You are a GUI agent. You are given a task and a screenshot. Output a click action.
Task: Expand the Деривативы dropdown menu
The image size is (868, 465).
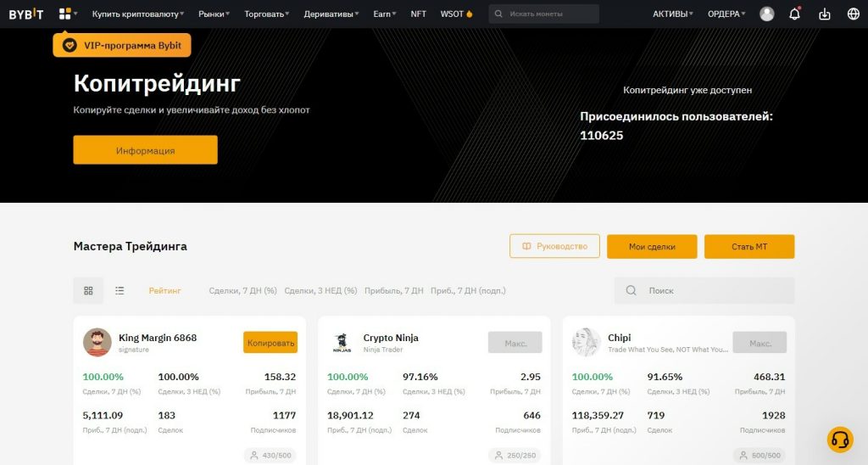331,14
